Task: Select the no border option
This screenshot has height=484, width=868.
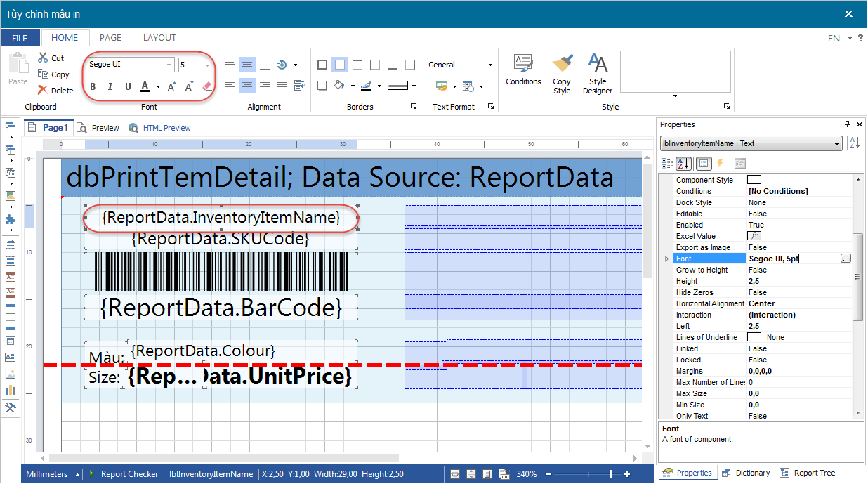Action: pos(340,65)
